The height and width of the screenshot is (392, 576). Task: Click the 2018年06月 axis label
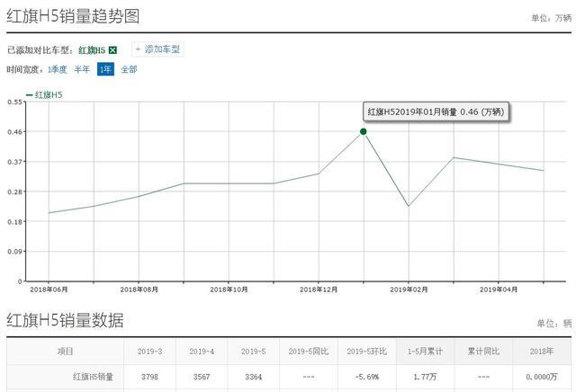pos(49,290)
